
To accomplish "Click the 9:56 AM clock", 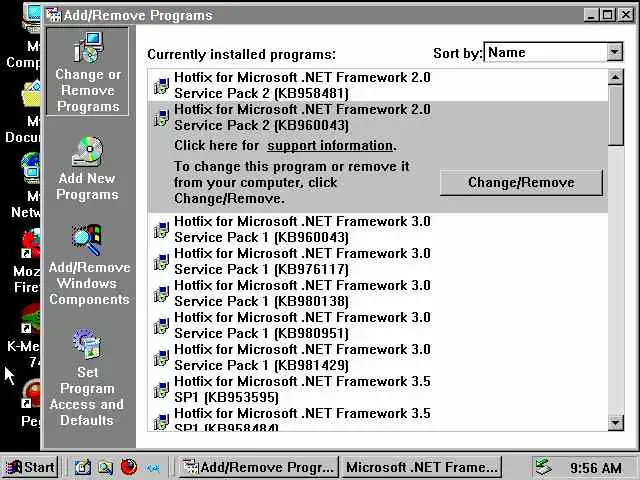I will pyautogui.click(x=596, y=468).
